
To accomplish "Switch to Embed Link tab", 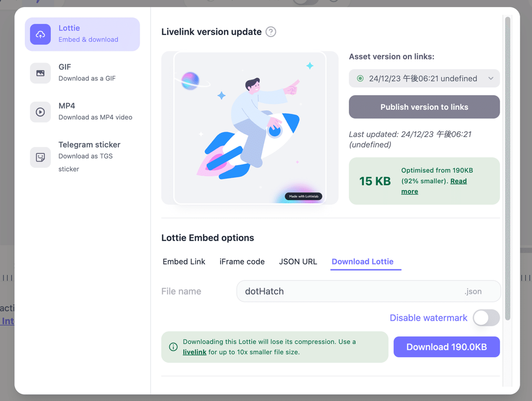I will [184, 261].
